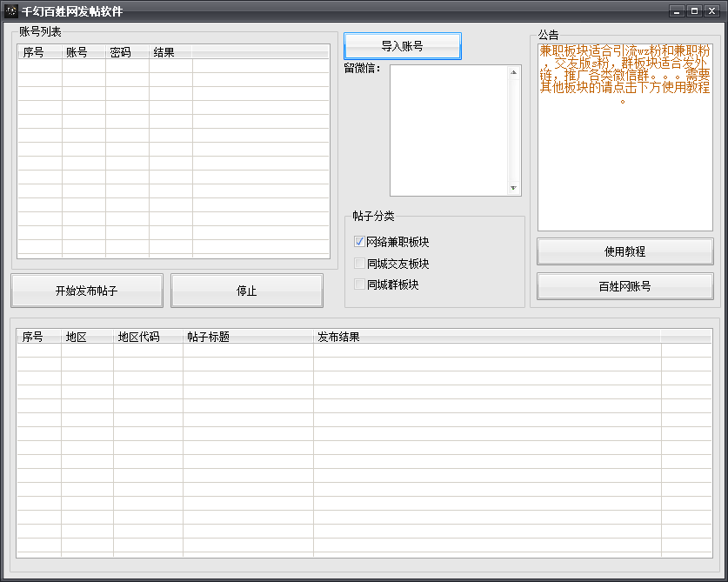
Task: Click the 导入账号 button
Action: pyautogui.click(x=402, y=46)
